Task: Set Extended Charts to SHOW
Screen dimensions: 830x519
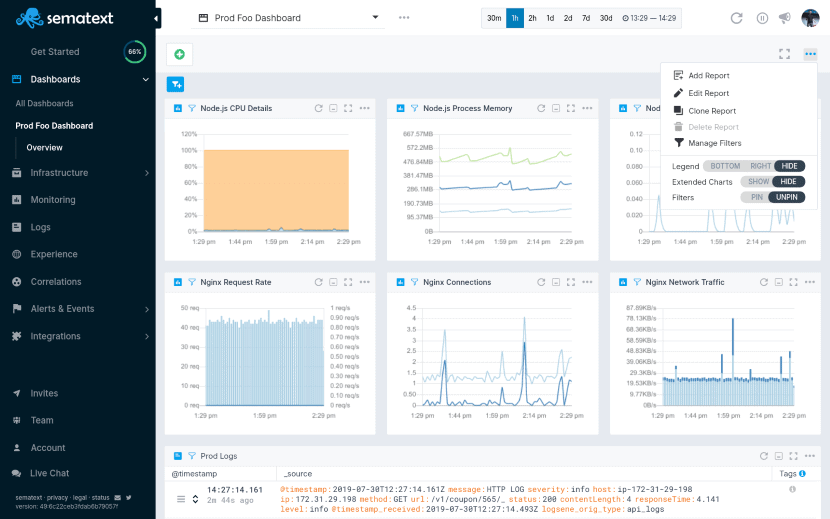Action: [758, 182]
